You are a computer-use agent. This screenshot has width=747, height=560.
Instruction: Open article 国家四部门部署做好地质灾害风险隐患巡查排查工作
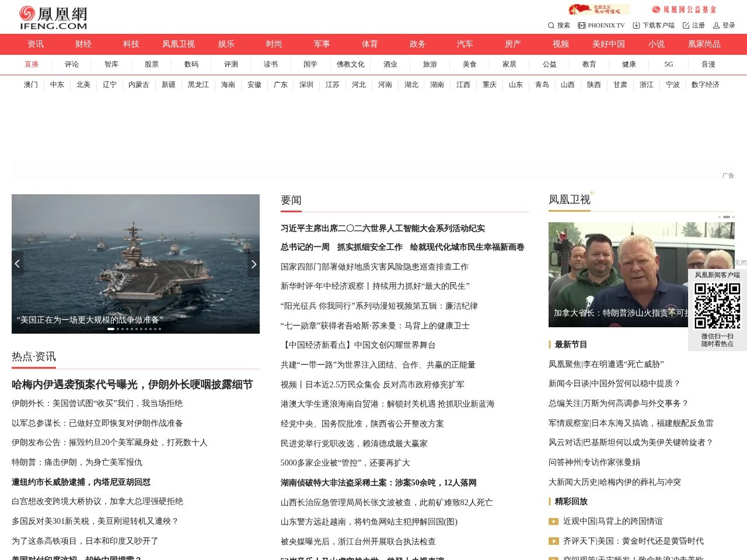tap(375, 267)
